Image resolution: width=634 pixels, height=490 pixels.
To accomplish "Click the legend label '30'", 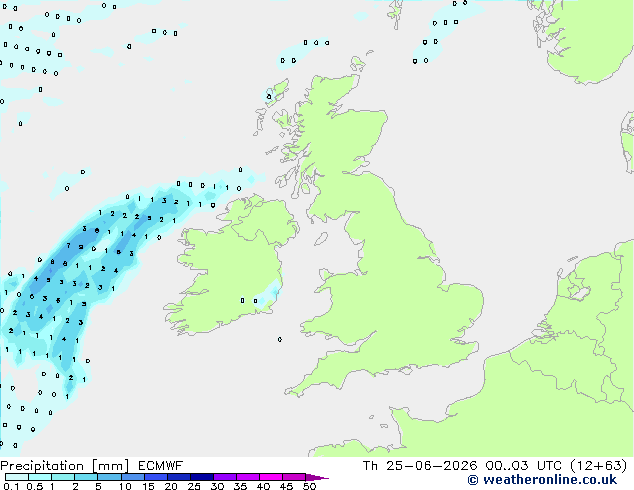I will pyautogui.click(x=217, y=486).
